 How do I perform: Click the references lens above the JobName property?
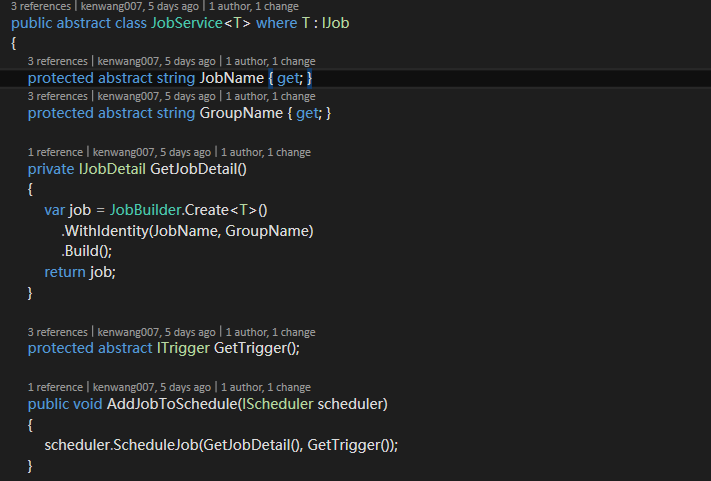pyautogui.click(x=58, y=61)
